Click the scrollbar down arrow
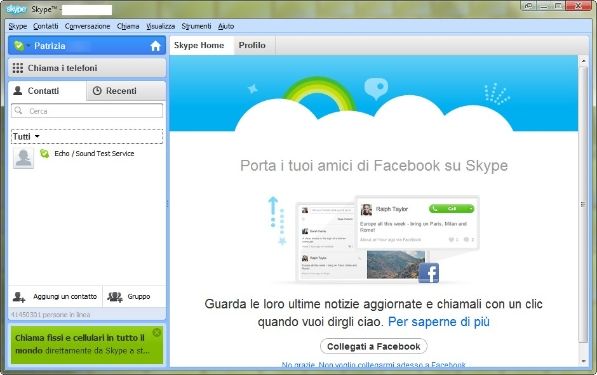Image resolution: width=597 pixels, height=375 pixels. 583,361
